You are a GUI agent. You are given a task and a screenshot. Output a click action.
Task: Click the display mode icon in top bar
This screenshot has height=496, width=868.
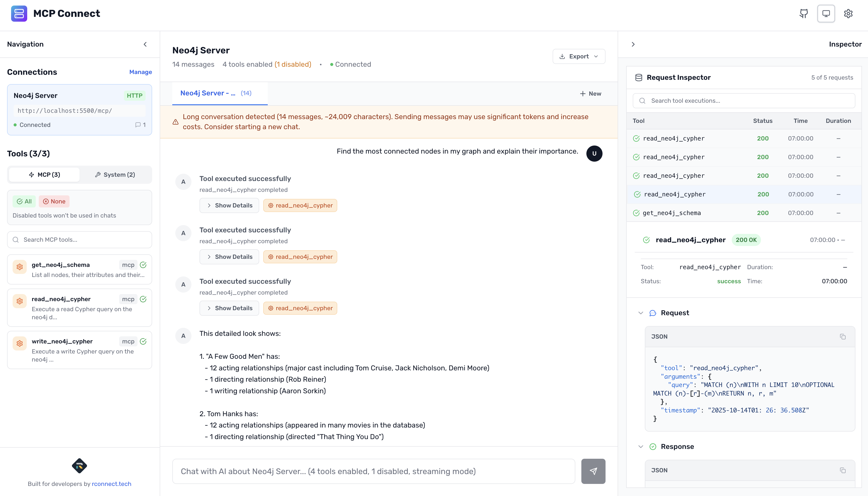826,13
